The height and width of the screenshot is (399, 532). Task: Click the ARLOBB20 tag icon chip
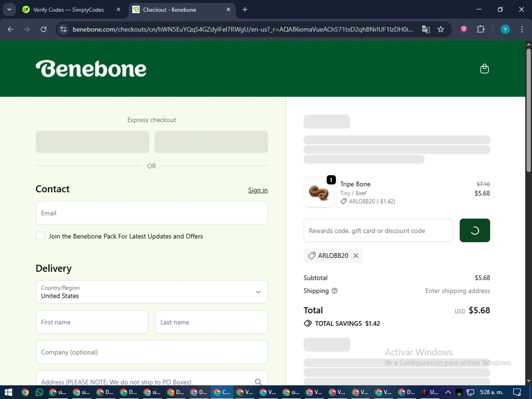click(312, 255)
